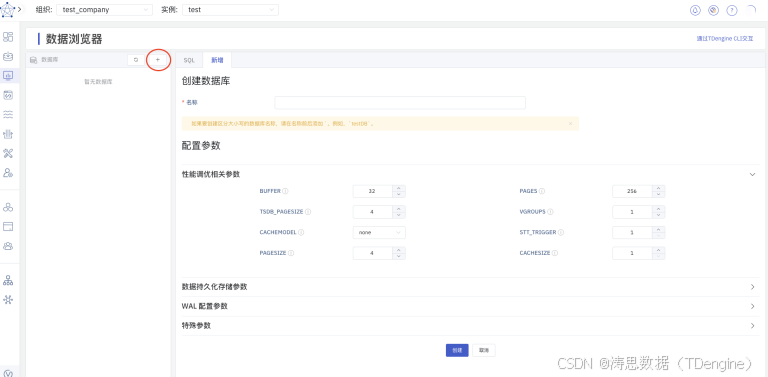Open the network node star sidebar icon

8,300
